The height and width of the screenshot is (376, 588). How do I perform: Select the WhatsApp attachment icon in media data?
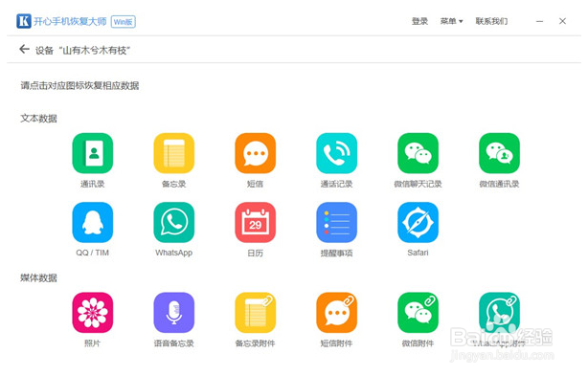[499, 313]
